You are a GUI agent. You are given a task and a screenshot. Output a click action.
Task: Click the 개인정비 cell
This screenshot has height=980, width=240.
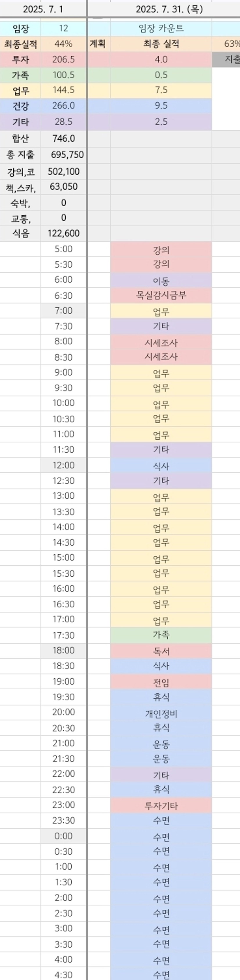[x=161, y=713]
